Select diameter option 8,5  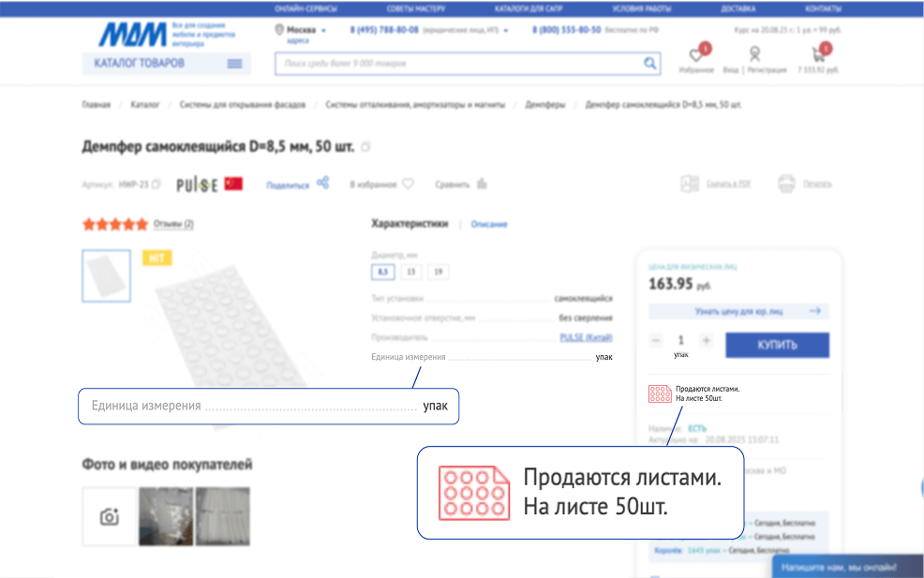tap(382, 273)
